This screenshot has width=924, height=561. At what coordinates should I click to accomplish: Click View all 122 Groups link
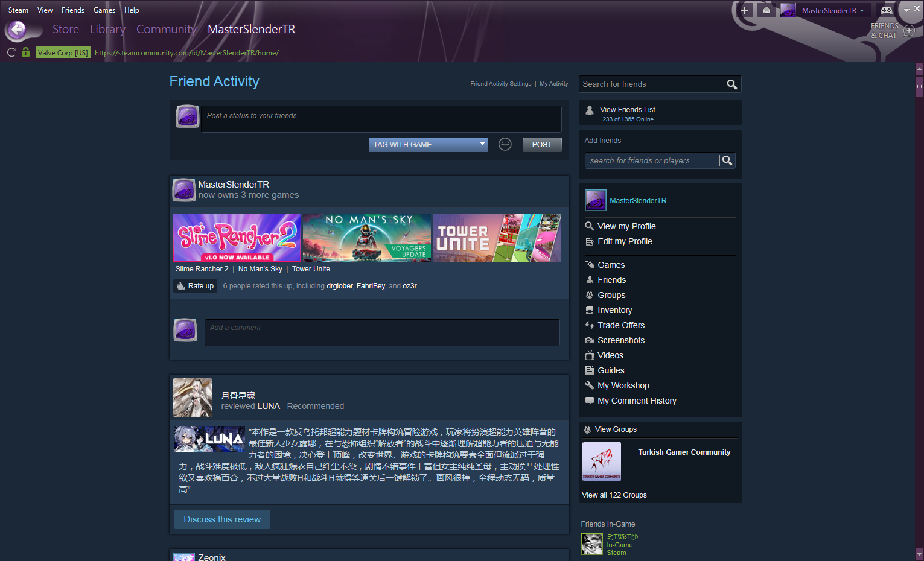coord(614,495)
